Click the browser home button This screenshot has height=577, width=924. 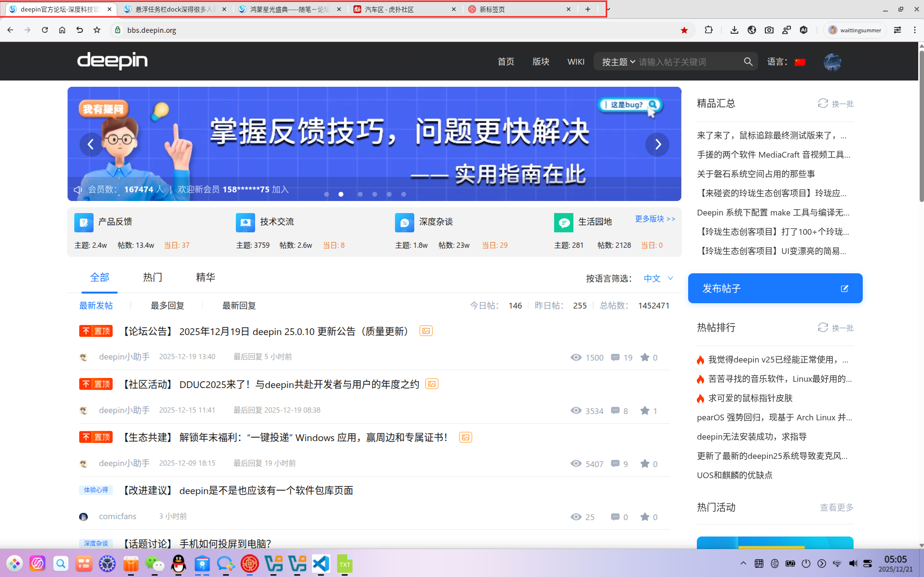[62, 30]
